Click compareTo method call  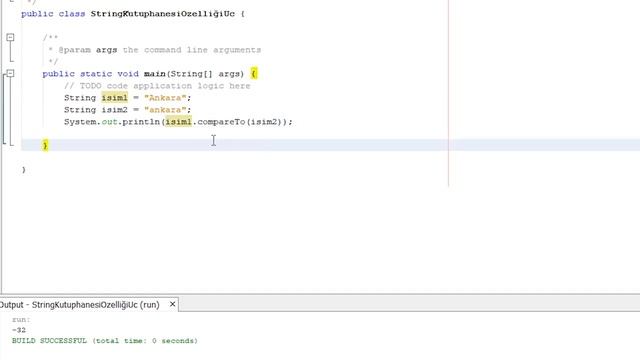[x=221, y=122]
